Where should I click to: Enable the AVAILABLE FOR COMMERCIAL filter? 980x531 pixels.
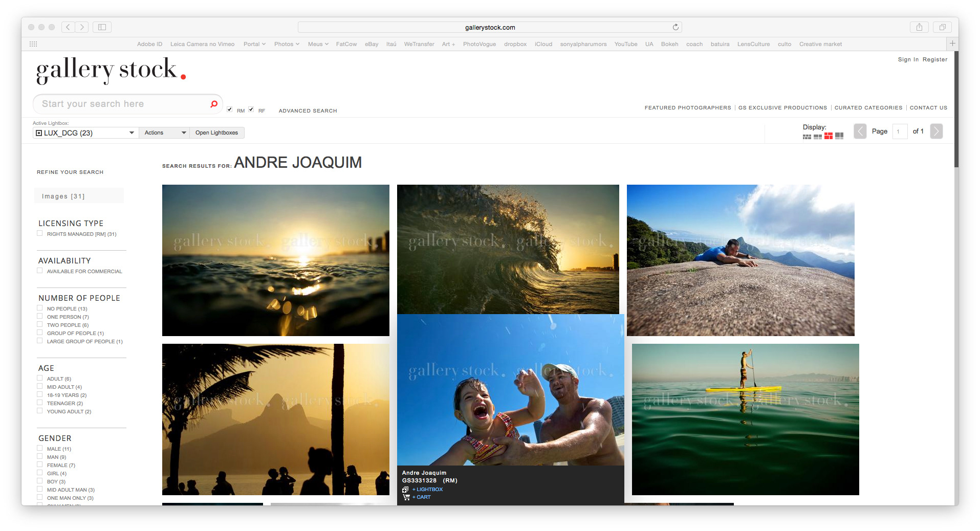[40, 271]
